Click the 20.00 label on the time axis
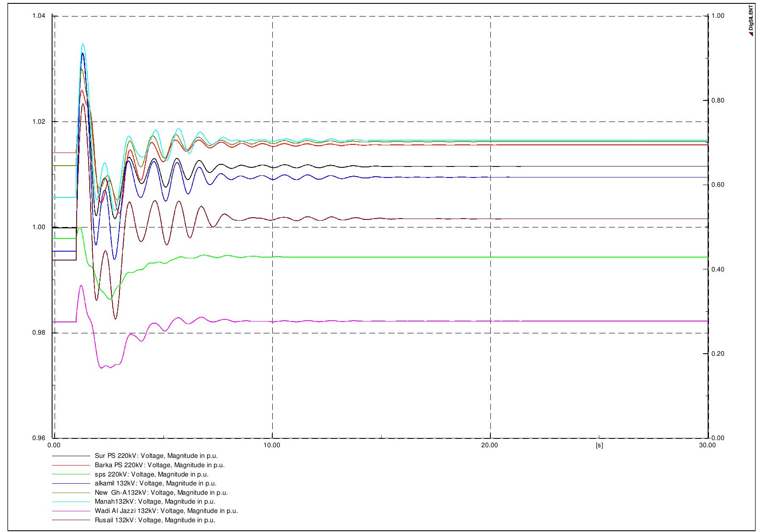Image resolution: width=761 pixels, height=532 pixels. point(490,445)
